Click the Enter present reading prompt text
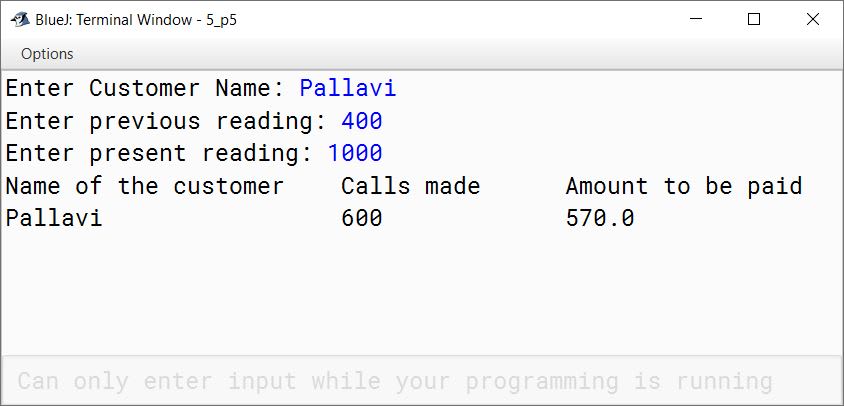The image size is (844, 406). click(x=159, y=153)
